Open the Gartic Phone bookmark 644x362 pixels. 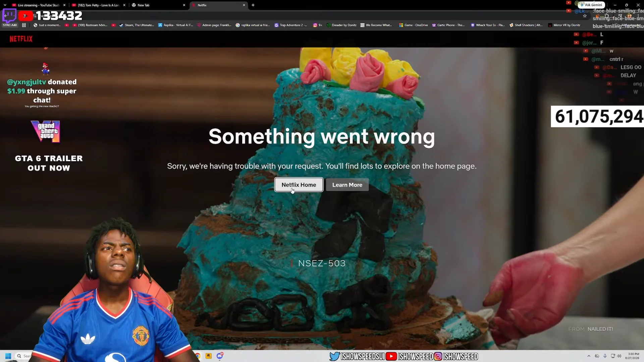(x=448, y=25)
